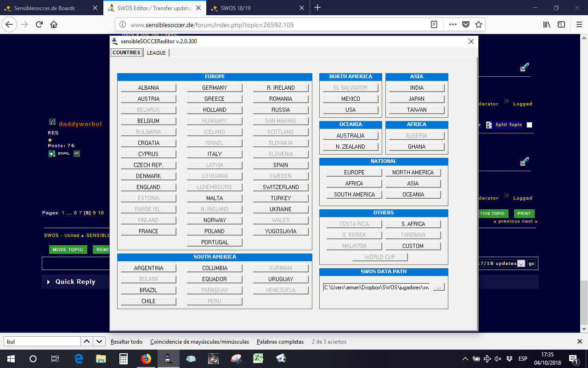Open the Firefox Library icon
This screenshot has width=588, height=368.
point(547,24)
